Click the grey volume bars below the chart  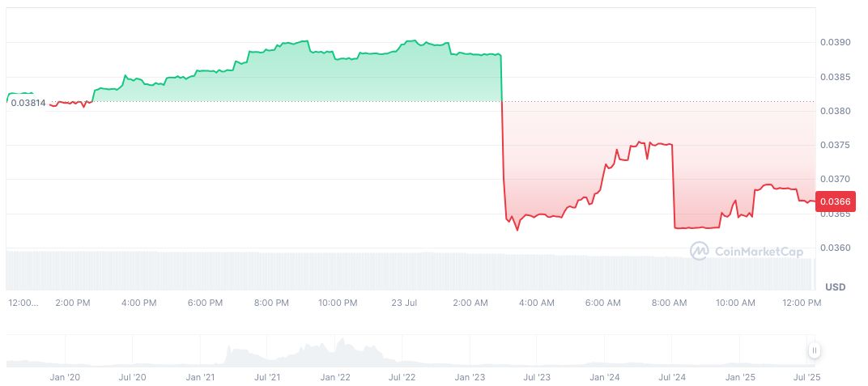[x=405, y=271]
